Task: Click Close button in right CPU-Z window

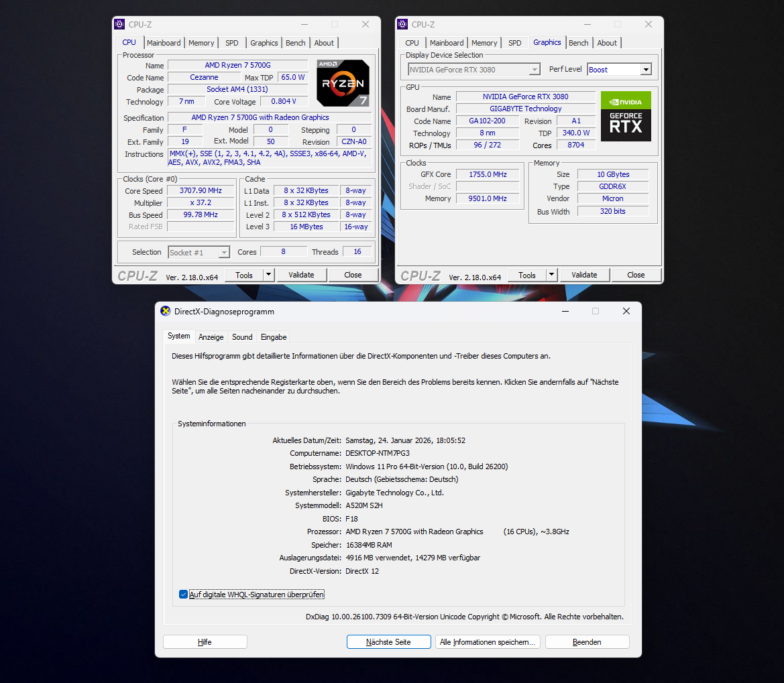Action: (x=636, y=275)
